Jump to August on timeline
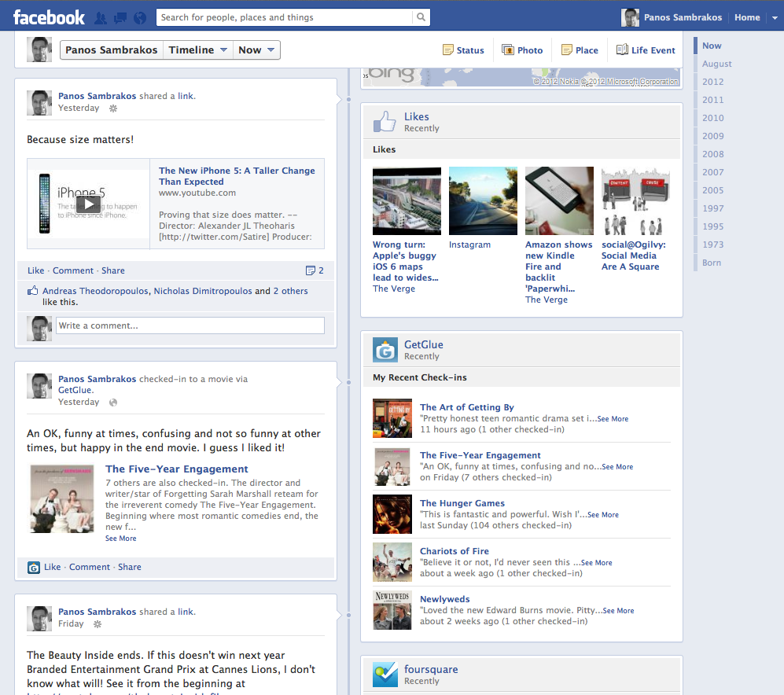The height and width of the screenshot is (695, 784). 716,64
